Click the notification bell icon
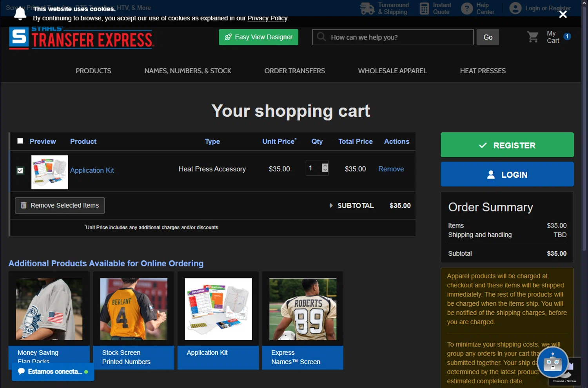The width and height of the screenshot is (588, 388). pyautogui.click(x=20, y=13)
